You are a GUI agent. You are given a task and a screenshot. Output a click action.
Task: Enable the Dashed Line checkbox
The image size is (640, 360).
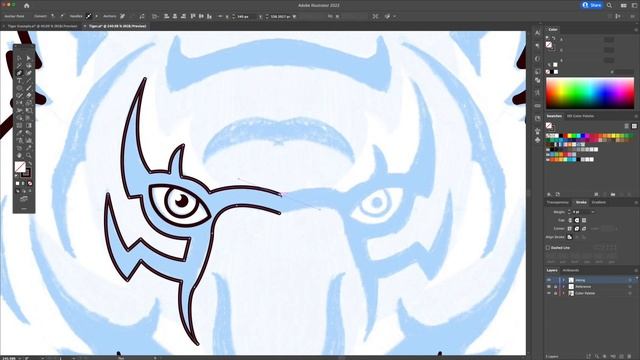pyautogui.click(x=548, y=248)
